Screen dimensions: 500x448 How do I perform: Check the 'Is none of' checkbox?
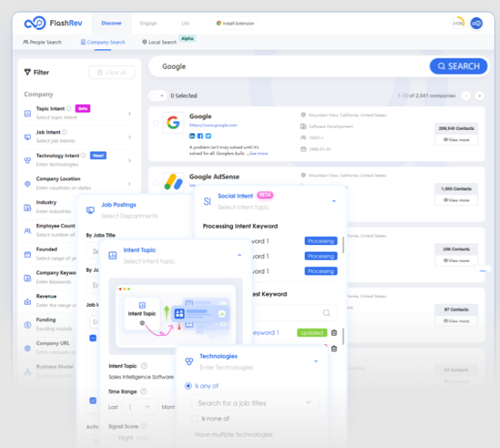(x=195, y=418)
